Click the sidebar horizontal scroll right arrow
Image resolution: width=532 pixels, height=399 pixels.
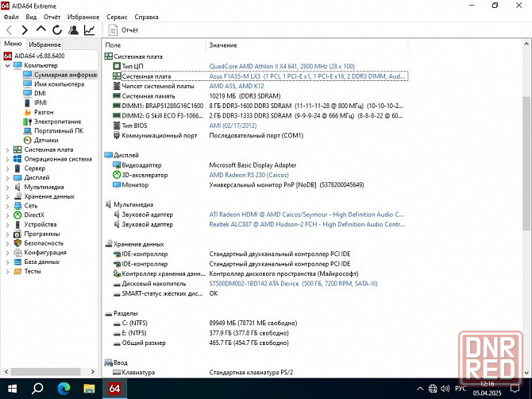coord(93,372)
